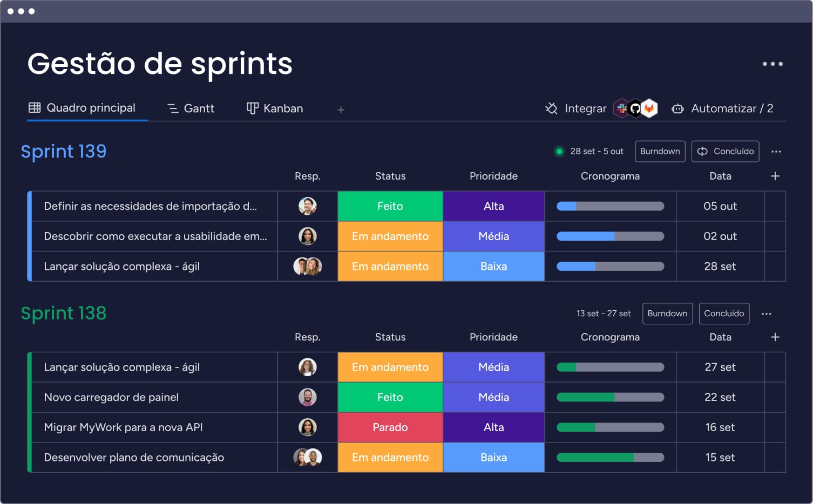Image resolution: width=813 pixels, height=504 pixels.
Task: Open Sprint 138 more options menu
Action: [766, 314]
